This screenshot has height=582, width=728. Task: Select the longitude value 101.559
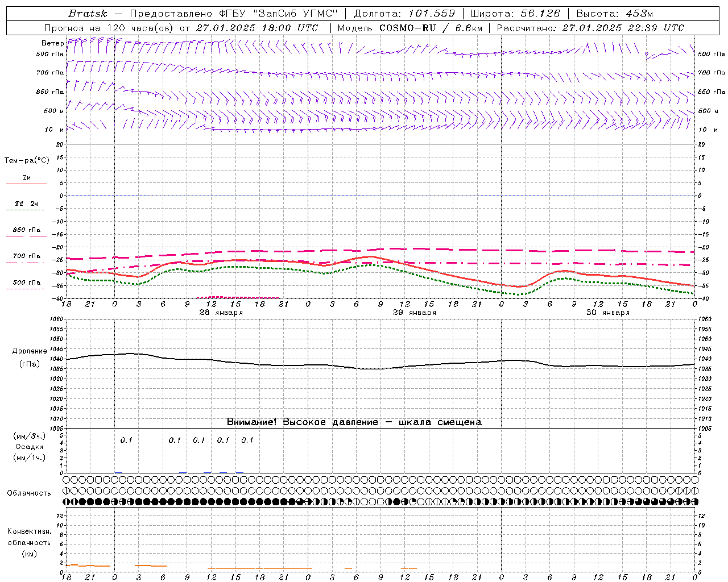coord(432,13)
